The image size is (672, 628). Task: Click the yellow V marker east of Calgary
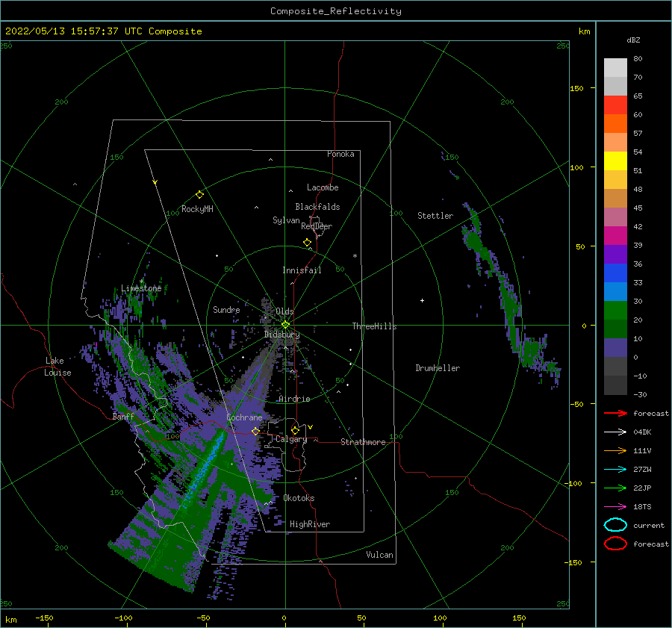click(310, 427)
